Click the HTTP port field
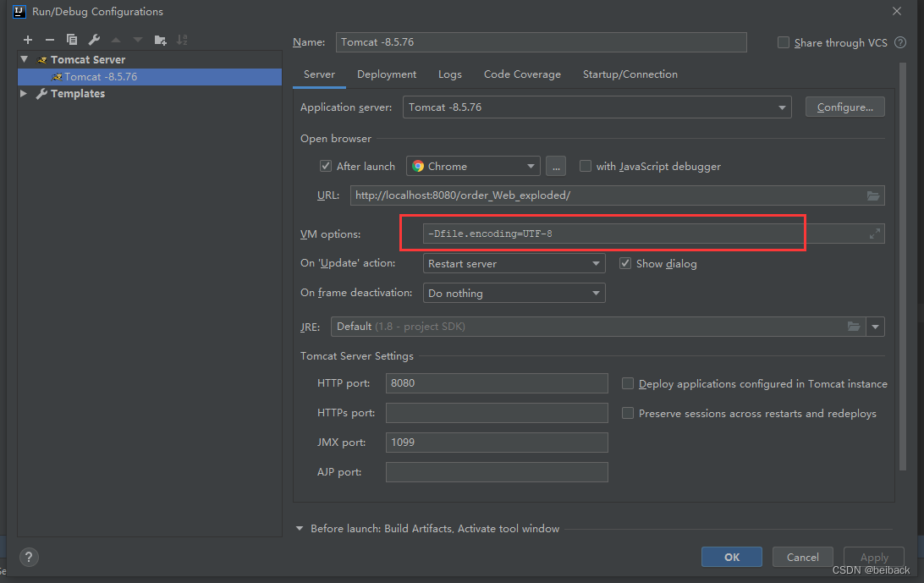The height and width of the screenshot is (583, 924). (x=497, y=383)
